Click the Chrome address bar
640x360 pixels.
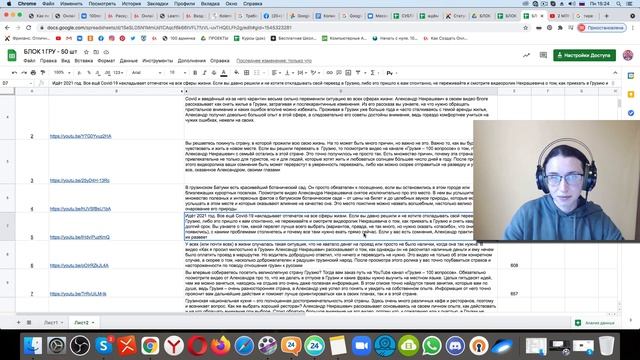(282, 28)
